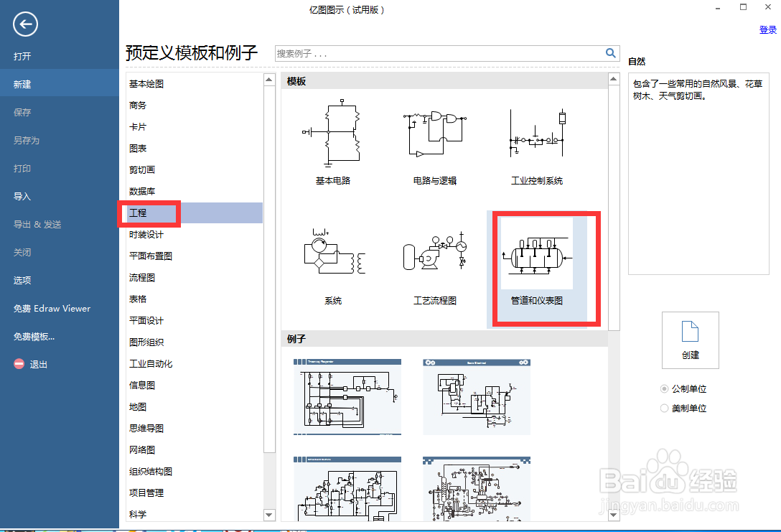Select the 公制单位 radio button

click(664, 388)
